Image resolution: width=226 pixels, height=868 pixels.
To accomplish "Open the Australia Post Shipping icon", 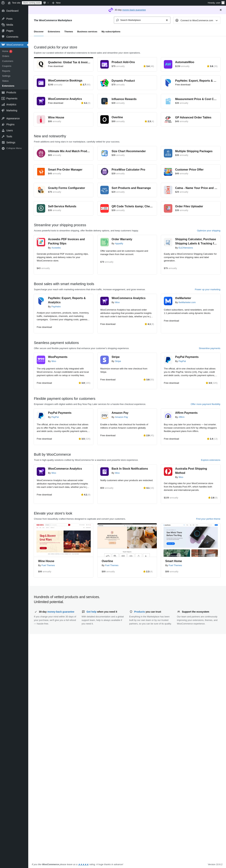I will click(x=168, y=471).
